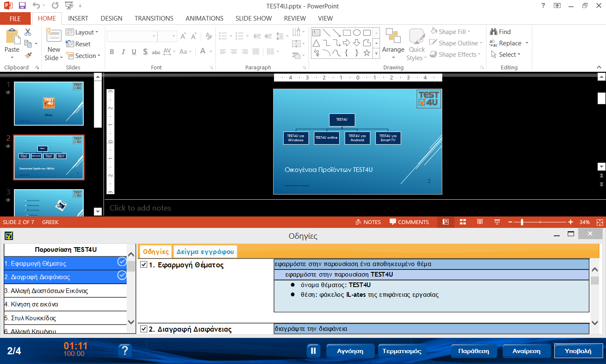606x364 pixels.
Task: Undo the last action
Action: tap(37, 6)
